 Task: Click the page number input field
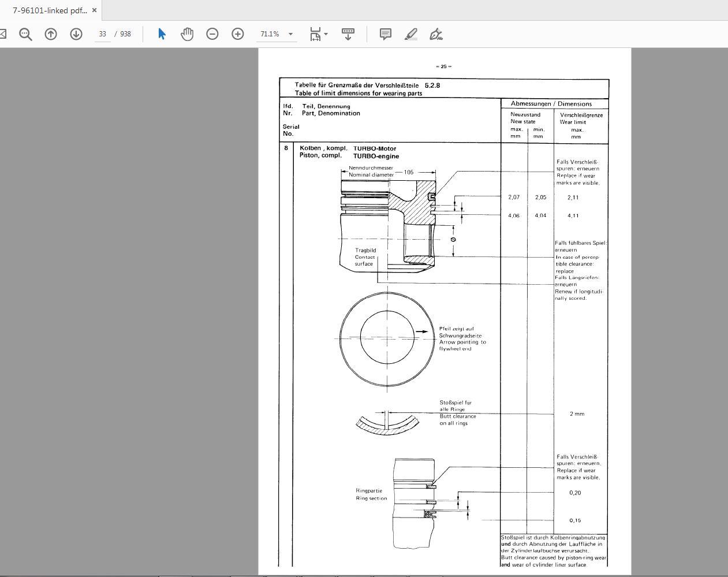coord(102,33)
